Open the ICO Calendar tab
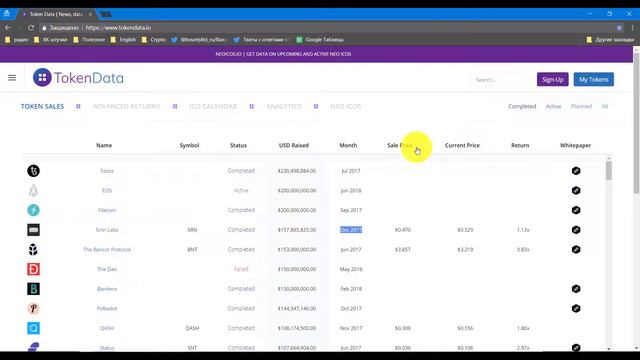Viewport: 640px width, 360px height. coord(213,106)
